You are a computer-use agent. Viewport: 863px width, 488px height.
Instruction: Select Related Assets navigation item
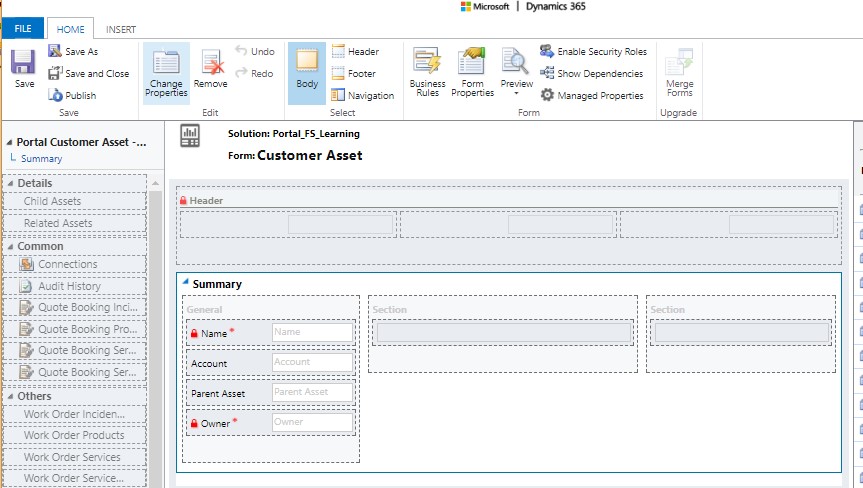pyautogui.click(x=75, y=223)
